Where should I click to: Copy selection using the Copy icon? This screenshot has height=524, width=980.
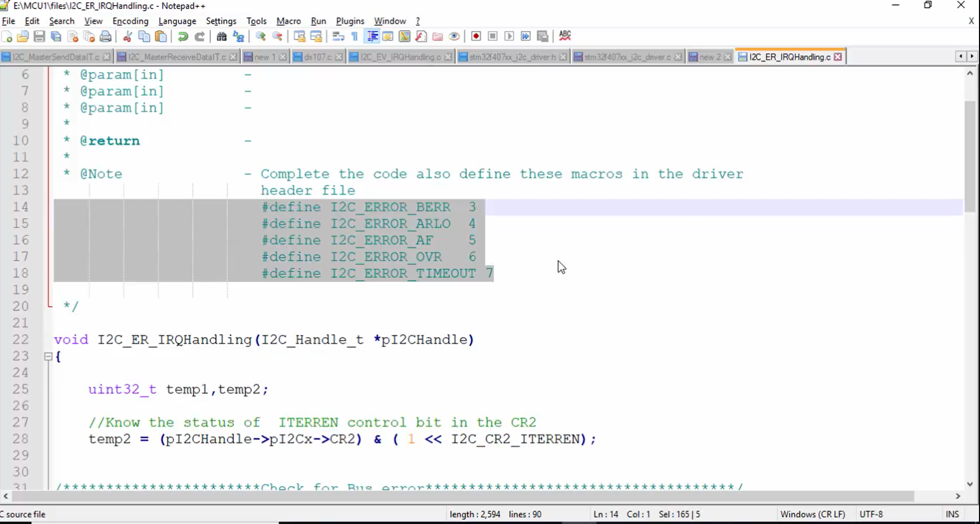pyautogui.click(x=144, y=36)
